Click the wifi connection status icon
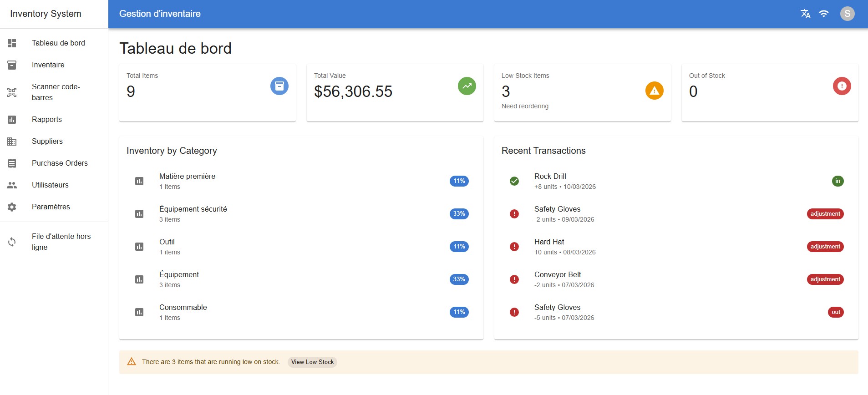Image resolution: width=868 pixels, height=395 pixels. (823, 14)
